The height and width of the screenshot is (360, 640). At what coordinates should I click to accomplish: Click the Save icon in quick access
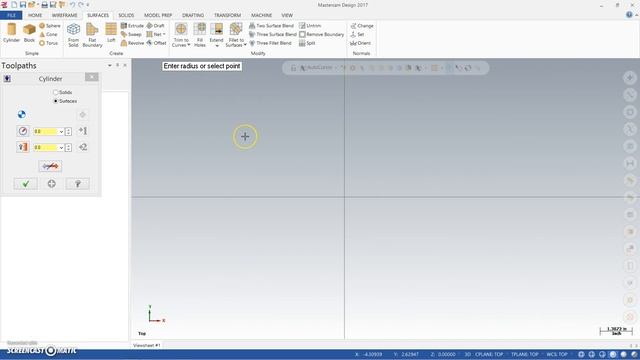click(23, 5)
